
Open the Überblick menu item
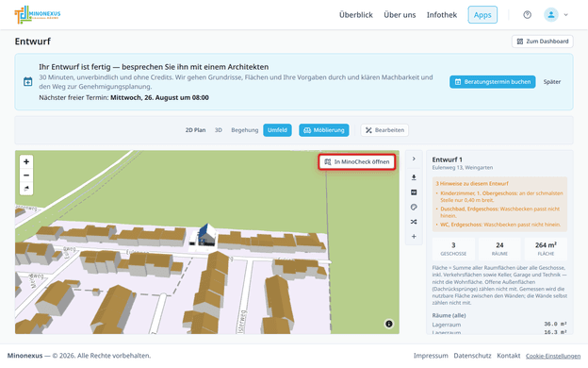point(356,15)
